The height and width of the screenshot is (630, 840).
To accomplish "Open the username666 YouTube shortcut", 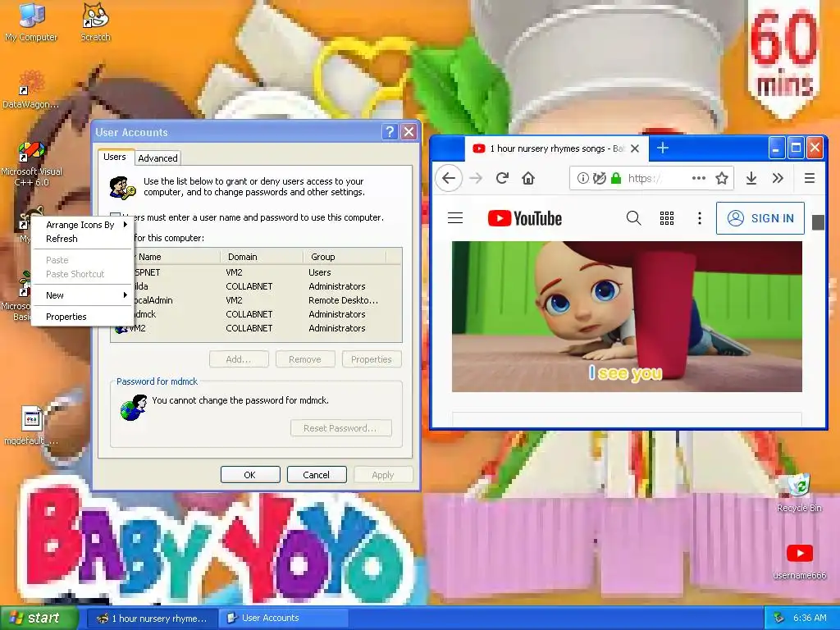I will [799, 561].
